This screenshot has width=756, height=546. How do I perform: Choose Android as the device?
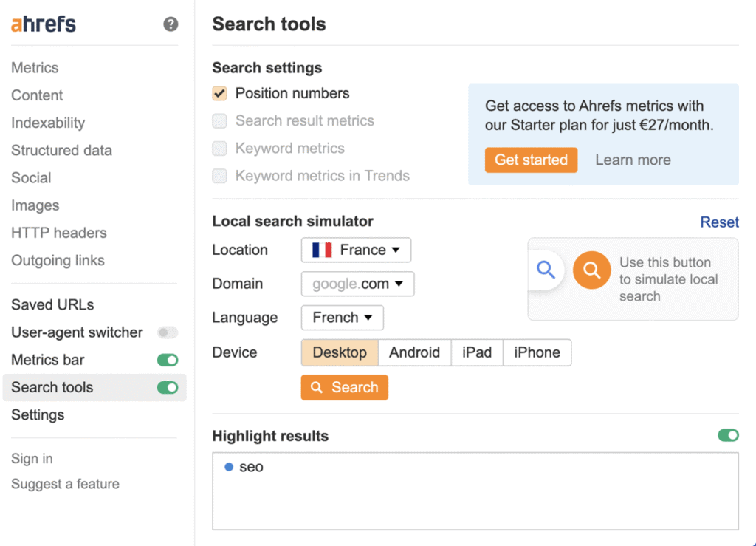tap(414, 352)
